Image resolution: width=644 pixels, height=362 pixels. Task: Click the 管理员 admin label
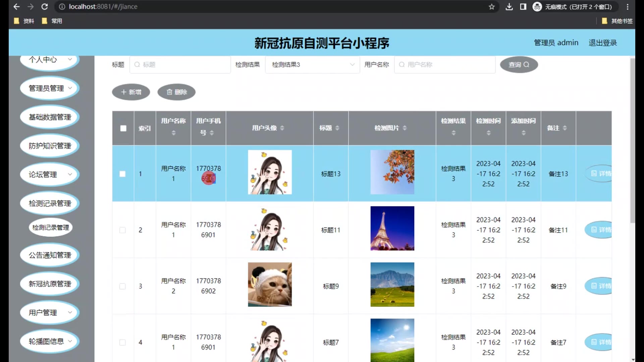tap(556, 43)
